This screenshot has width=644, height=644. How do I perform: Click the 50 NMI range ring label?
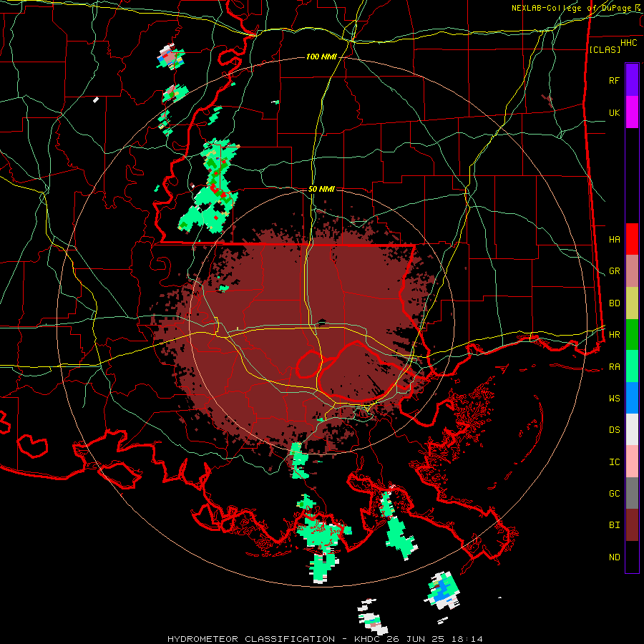tap(321, 189)
